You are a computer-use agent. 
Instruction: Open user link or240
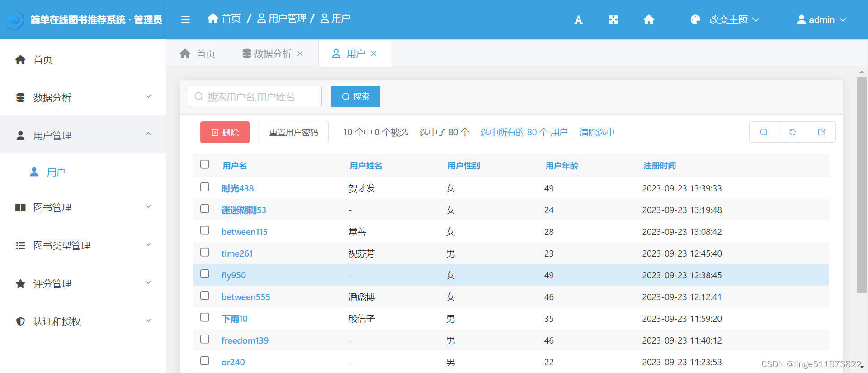(x=233, y=362)
